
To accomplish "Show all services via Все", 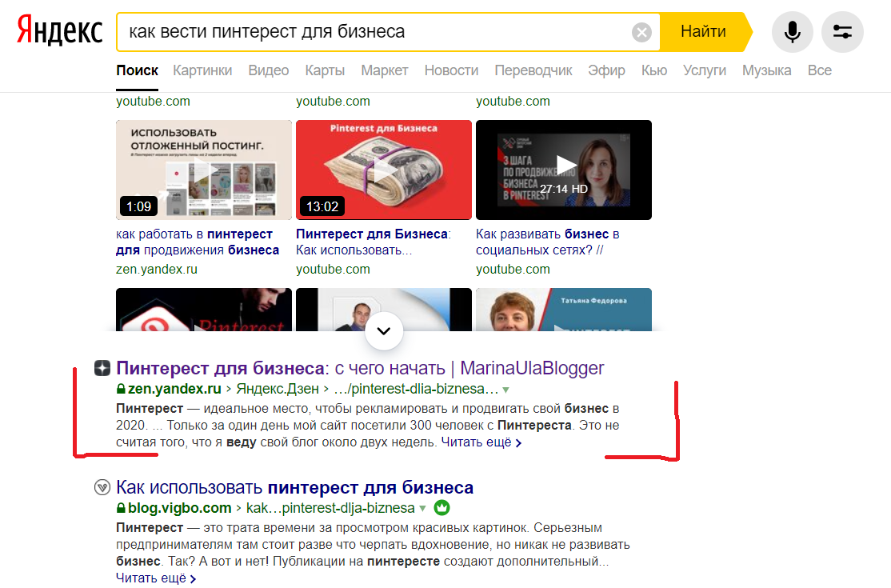I will [819, 70].
